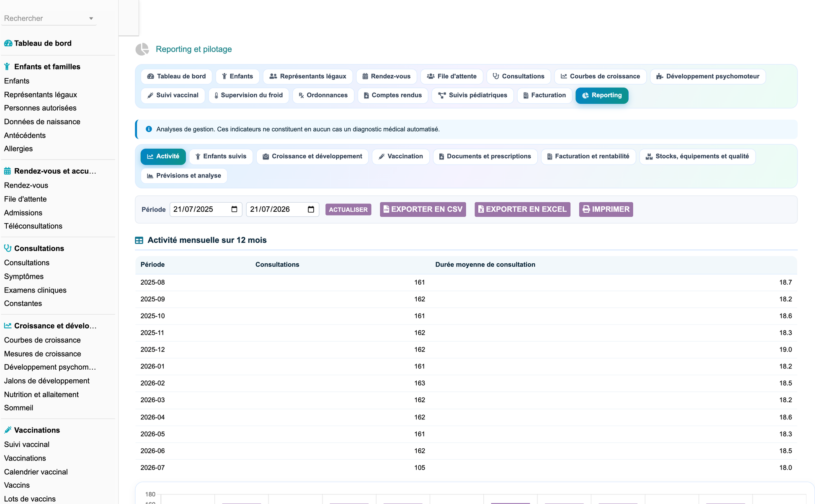The height and width of the screenshot is (504, 815).
Task: Click the Imprimer button
Action: pyautogui.click(x=606, y=209)
